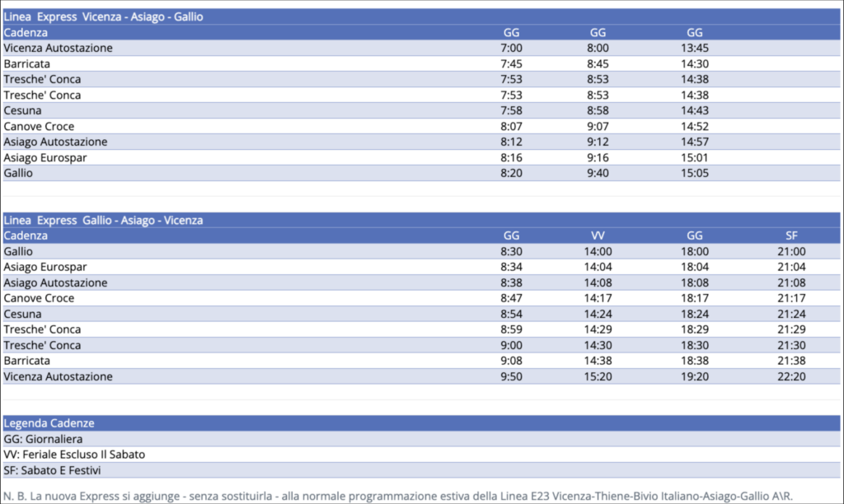Click the 15:20 arrival time cell
The width and height of the screenshot is (844, 504).
pyautogui.click(x=598, y=376)
